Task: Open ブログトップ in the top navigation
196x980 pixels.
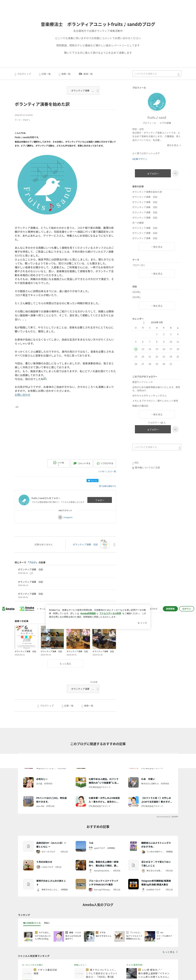Action: coord(23,74)
